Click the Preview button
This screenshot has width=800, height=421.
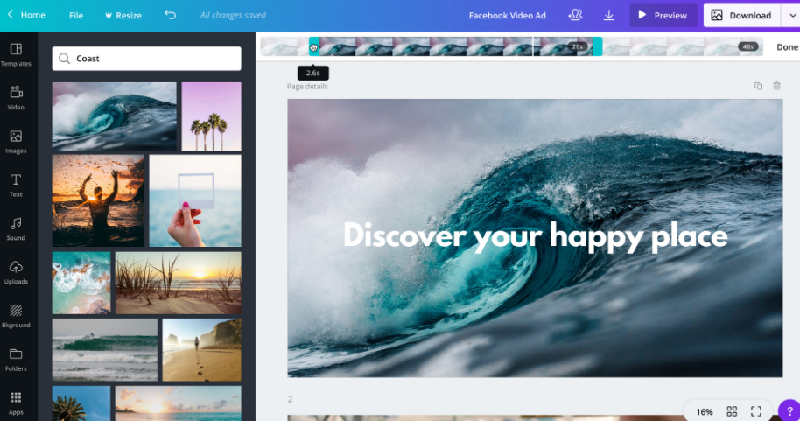[663, 15]
